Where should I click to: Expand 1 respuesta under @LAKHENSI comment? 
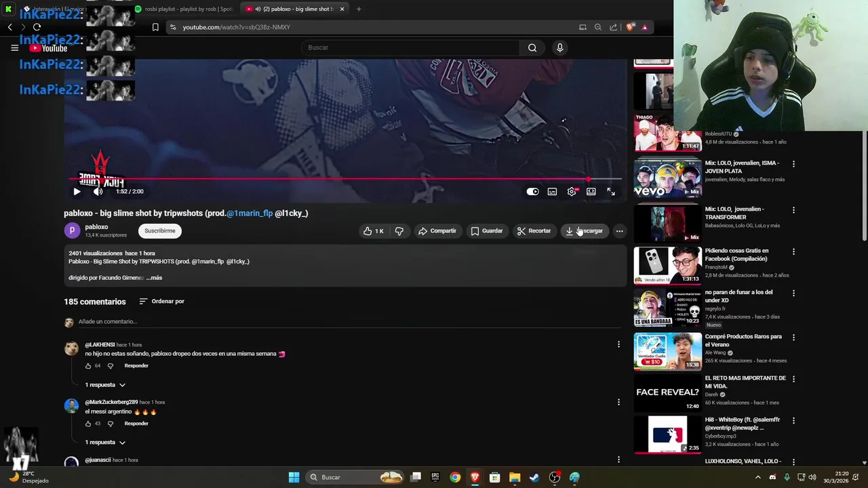(105, 385)
